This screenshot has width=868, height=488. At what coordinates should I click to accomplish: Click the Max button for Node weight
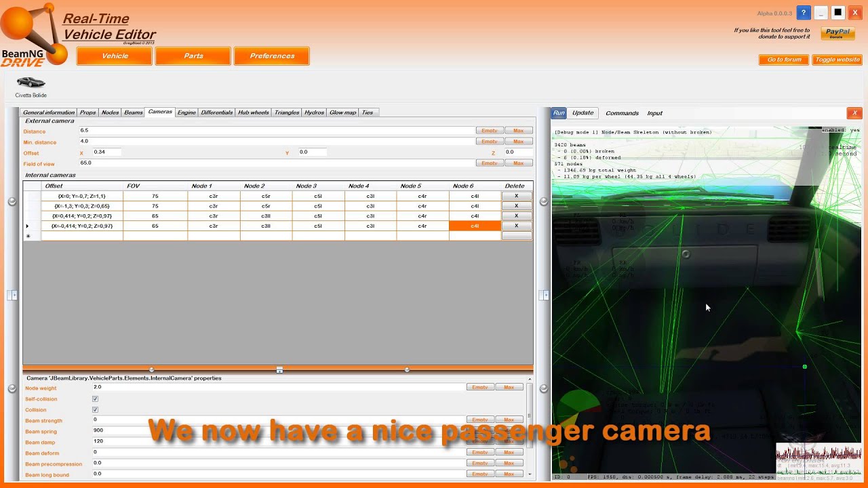coord(509,387)
